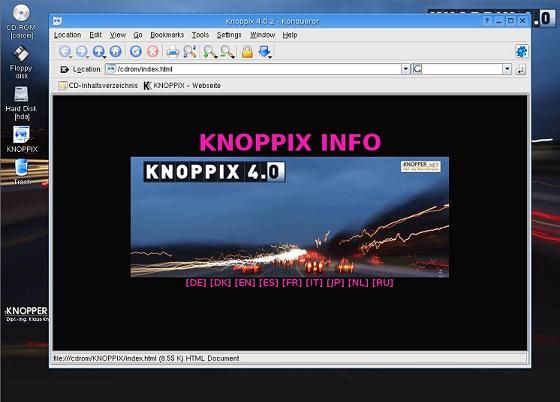The image size is (560, 402).
Task: Reload the page with the Reload icon
Action: 135,51
